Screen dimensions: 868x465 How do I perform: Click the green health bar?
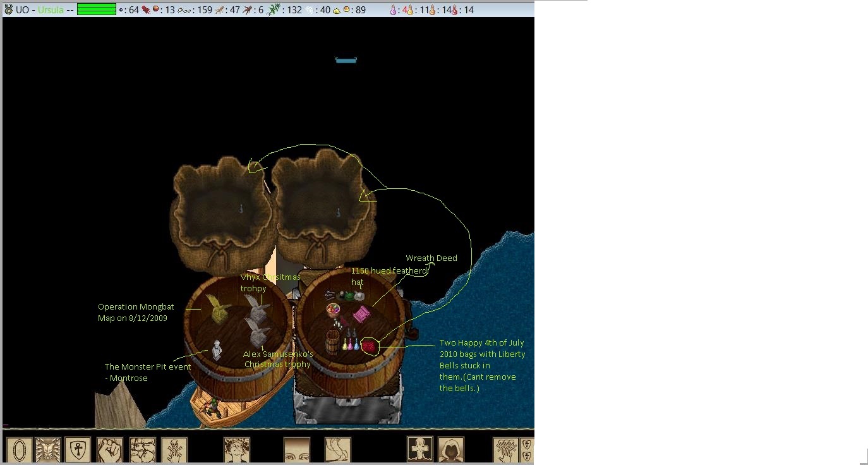click(x=96, y=9)
